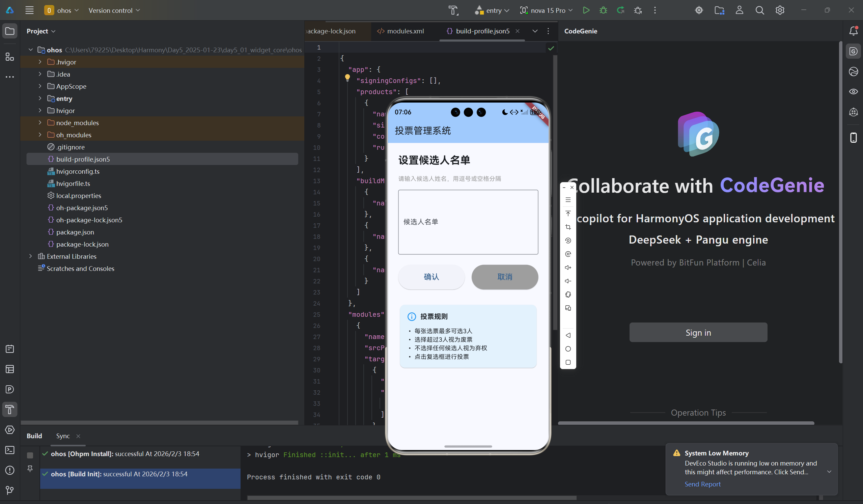Open the Notifications bell icon
The width and height of the screenshot is (863, 504).
(853, 31)
